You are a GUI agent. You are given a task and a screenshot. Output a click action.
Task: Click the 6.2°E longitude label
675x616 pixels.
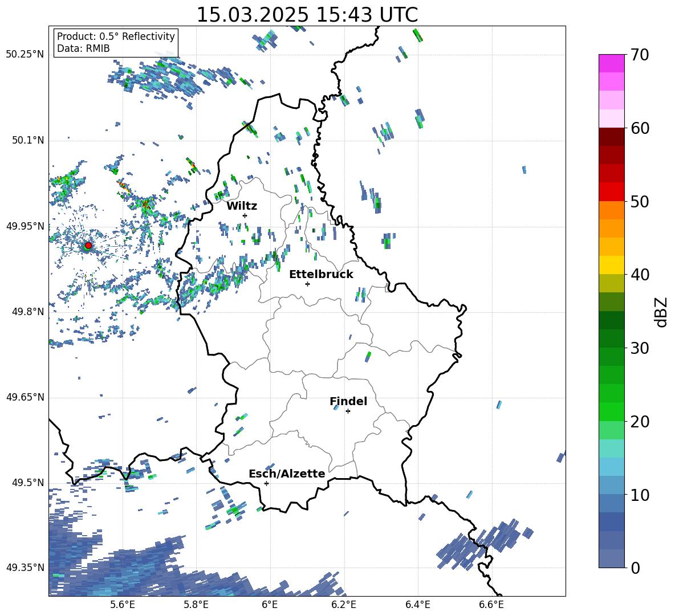344,605
